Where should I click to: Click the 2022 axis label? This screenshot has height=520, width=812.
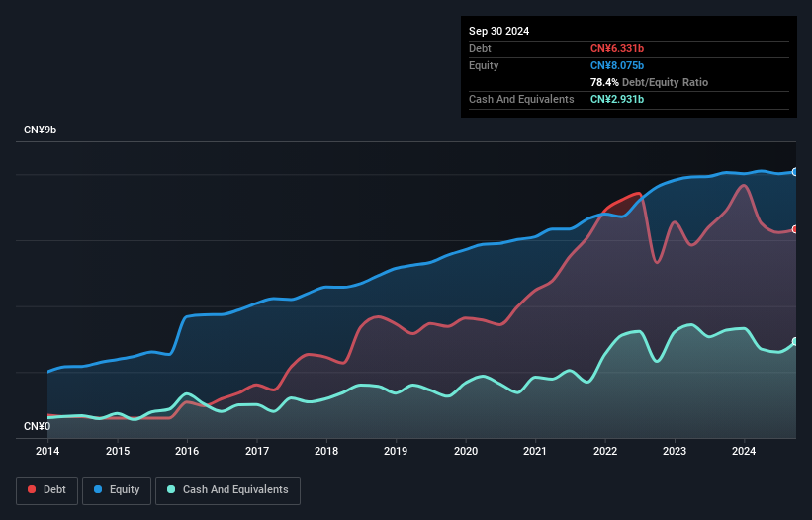tap(605, 451)
